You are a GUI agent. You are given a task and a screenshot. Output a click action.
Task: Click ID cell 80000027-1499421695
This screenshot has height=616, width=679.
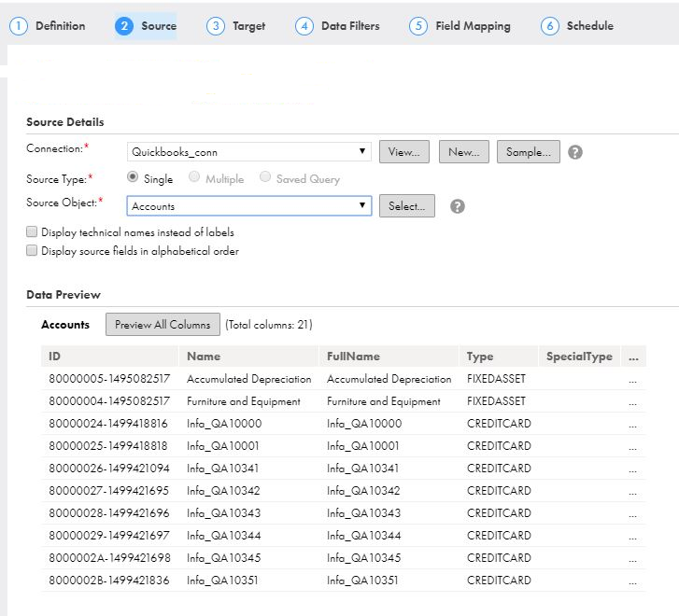pos(108,490)
